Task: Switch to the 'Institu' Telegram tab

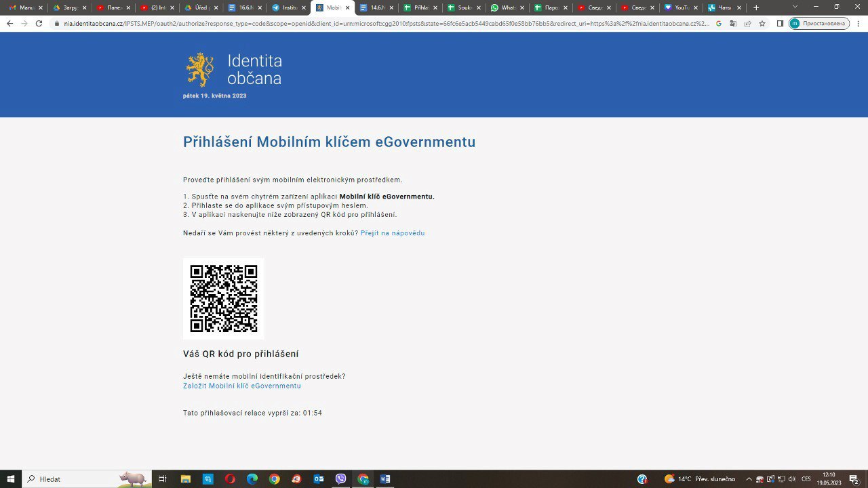Action: tap(290, 7)
